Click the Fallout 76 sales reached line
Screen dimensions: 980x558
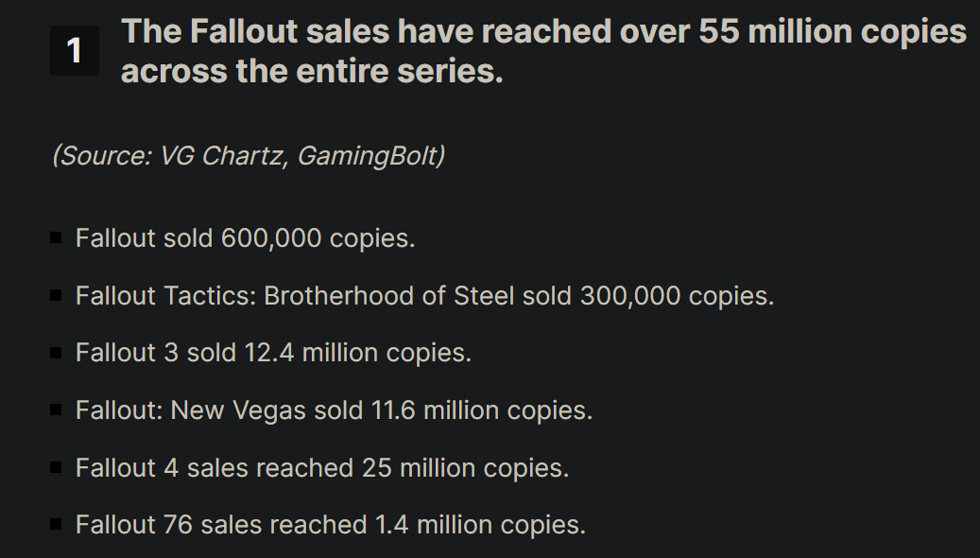(x=330, y=524)
